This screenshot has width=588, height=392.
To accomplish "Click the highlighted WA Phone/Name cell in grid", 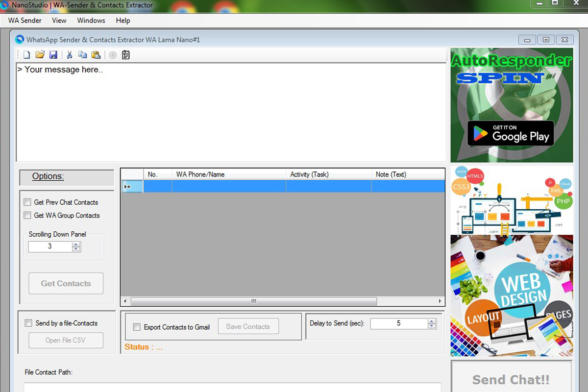I will 229,186.
